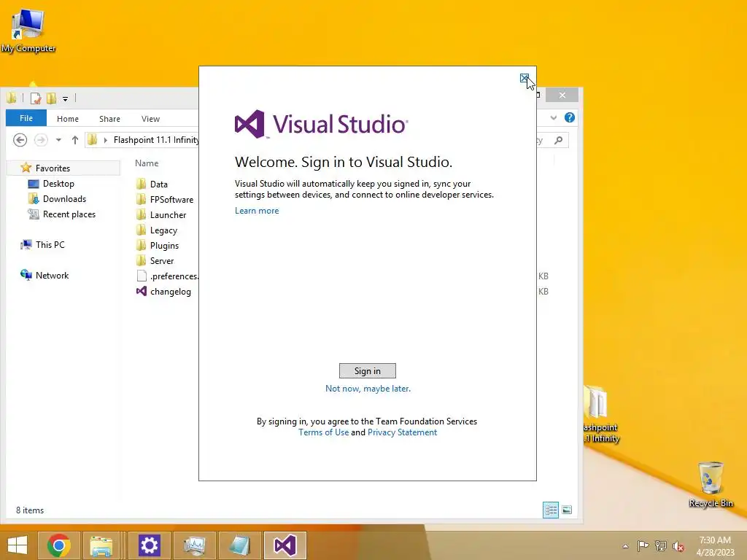The height and width of the screenshot is (560, 747).
Task: Switch Explorer to details view icon
Action: click(x=551, y=510)
